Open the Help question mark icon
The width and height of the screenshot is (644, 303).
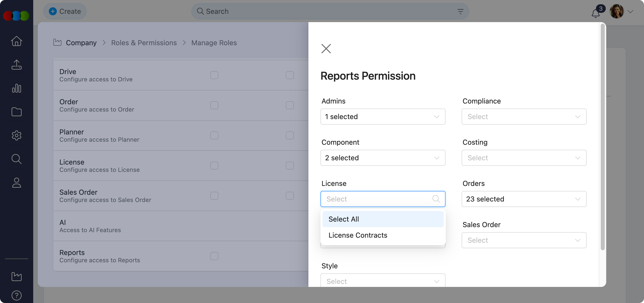(x=16, y=295)
